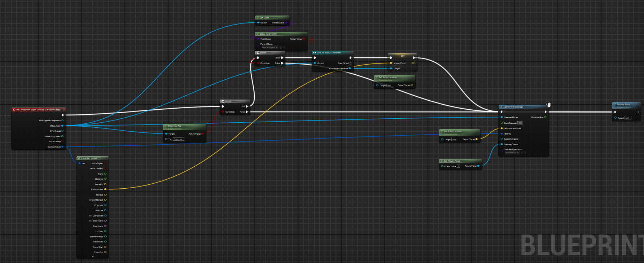Click the Return Value pin on Actor Has Tag
The height and width of the screenshot is (263, 644).
[202, 134]
